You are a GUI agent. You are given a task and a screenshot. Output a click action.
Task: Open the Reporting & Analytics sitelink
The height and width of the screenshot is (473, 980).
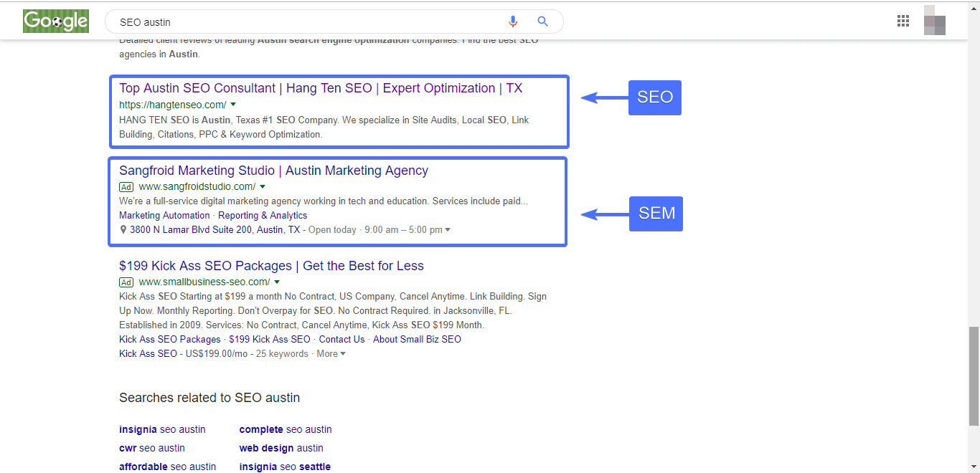[263, 216]
